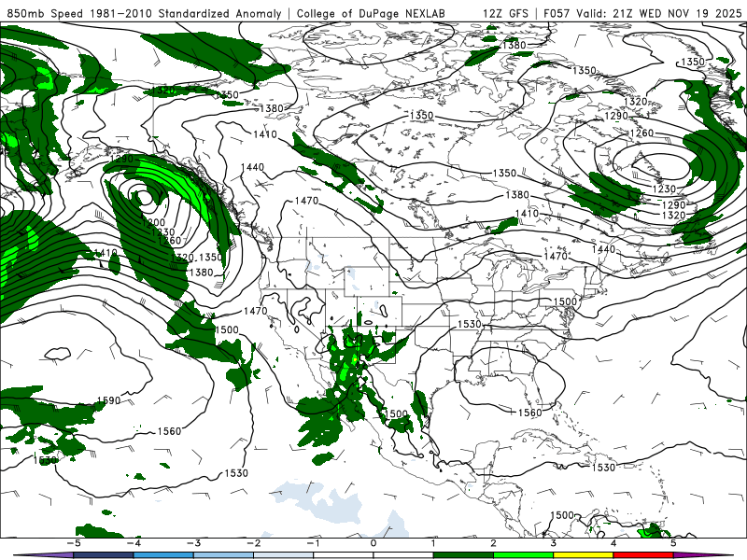
Task: Click the "850mb Speed 1981-2010 Standardized Anomaly" title
Action: pos(145,13)
